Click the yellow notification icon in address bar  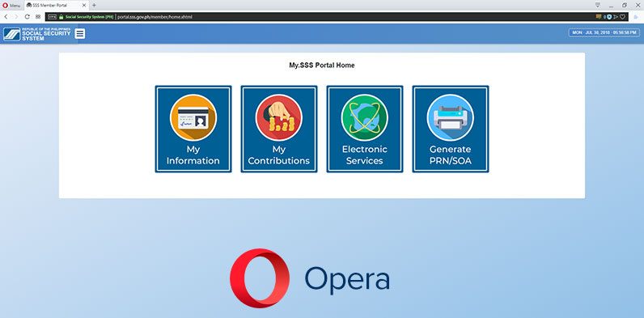pos(599,17)
